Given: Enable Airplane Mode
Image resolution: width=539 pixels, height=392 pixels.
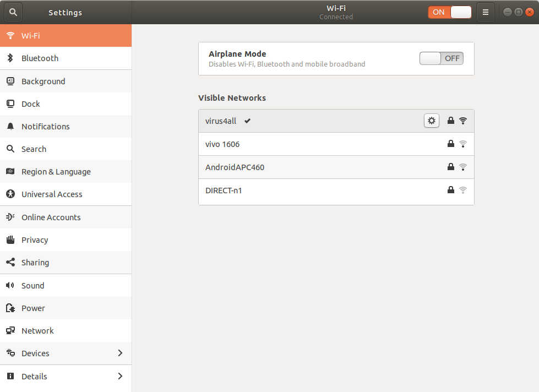Looking at the screenshot, I should (441, 58).
